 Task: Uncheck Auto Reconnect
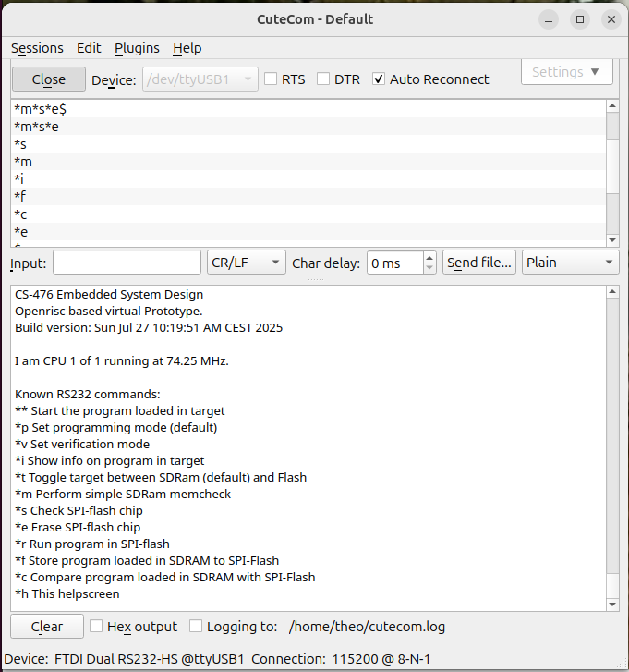[379, 79]
